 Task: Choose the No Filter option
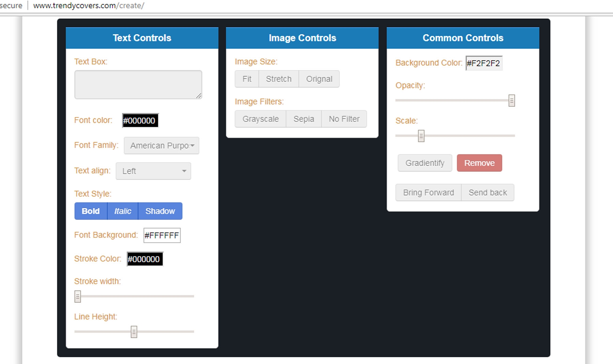344,119
